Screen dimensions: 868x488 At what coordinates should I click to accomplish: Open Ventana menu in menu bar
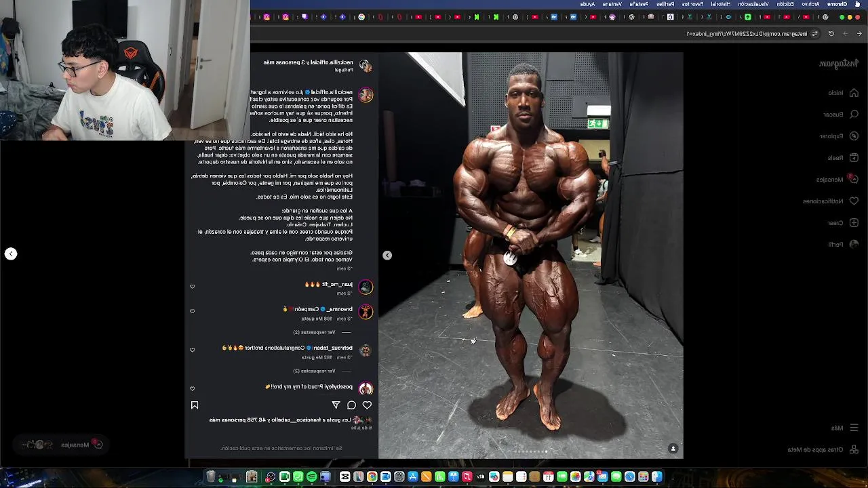(x=612, y=4)
